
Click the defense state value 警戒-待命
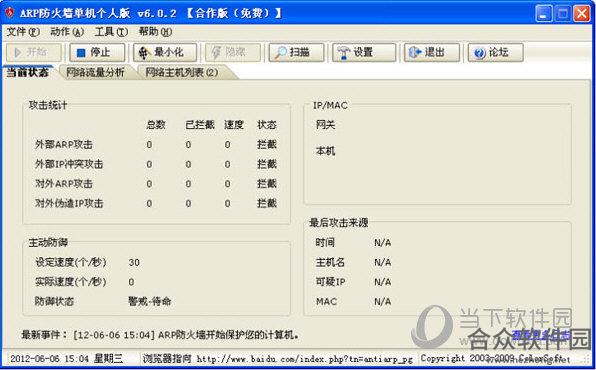coord(150,302)
